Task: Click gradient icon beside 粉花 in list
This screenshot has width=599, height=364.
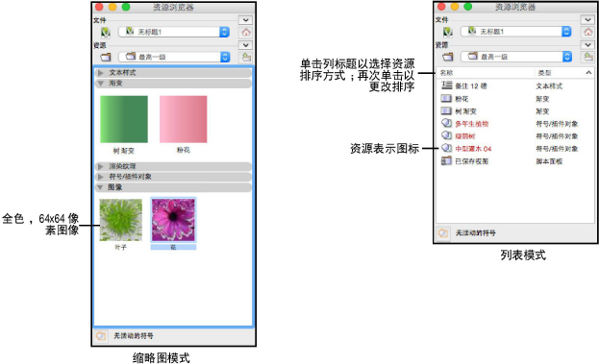Action: click(x=446, y=98)
